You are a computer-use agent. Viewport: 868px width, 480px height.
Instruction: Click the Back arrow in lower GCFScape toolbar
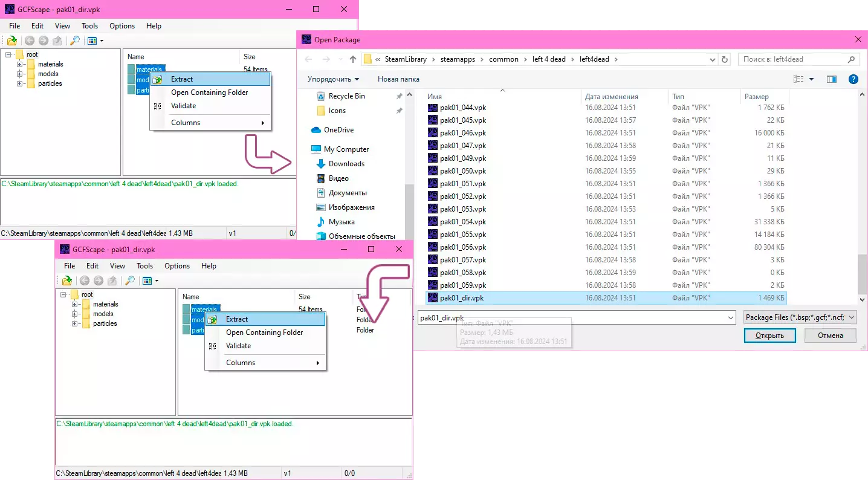tap(85, 281)
